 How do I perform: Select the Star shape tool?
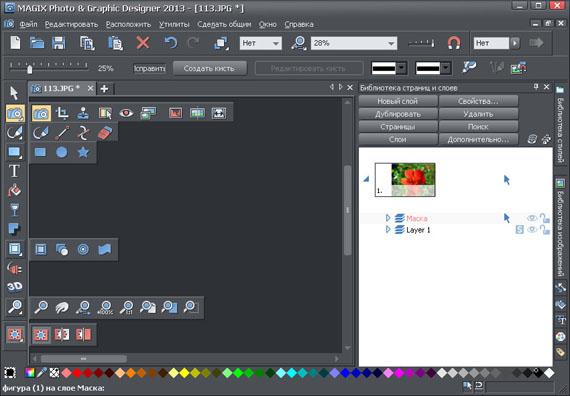[x=83, y=152]
